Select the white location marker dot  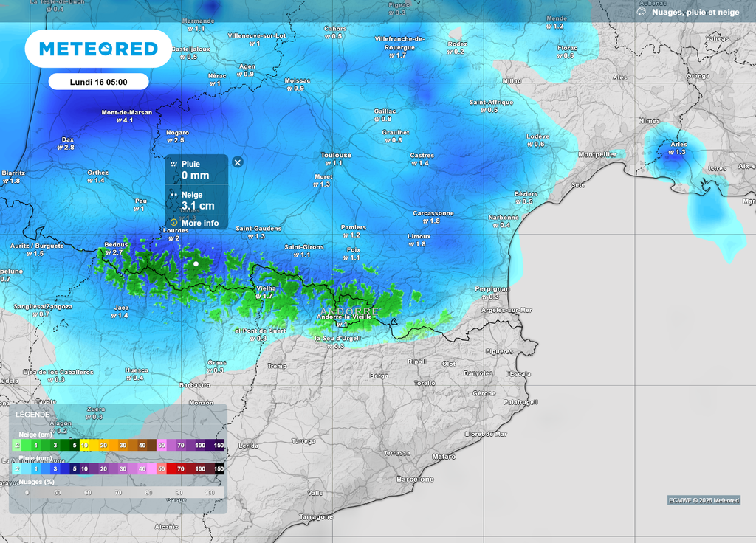click(196, 263)
